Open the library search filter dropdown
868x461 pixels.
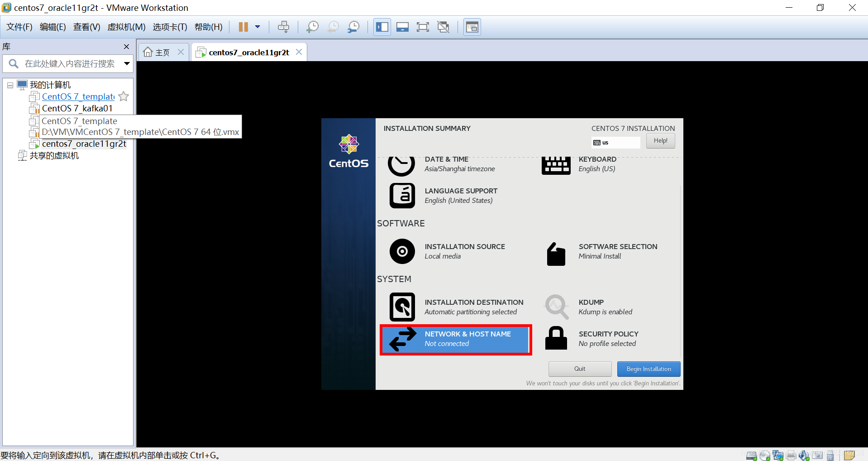coord(127,64)
